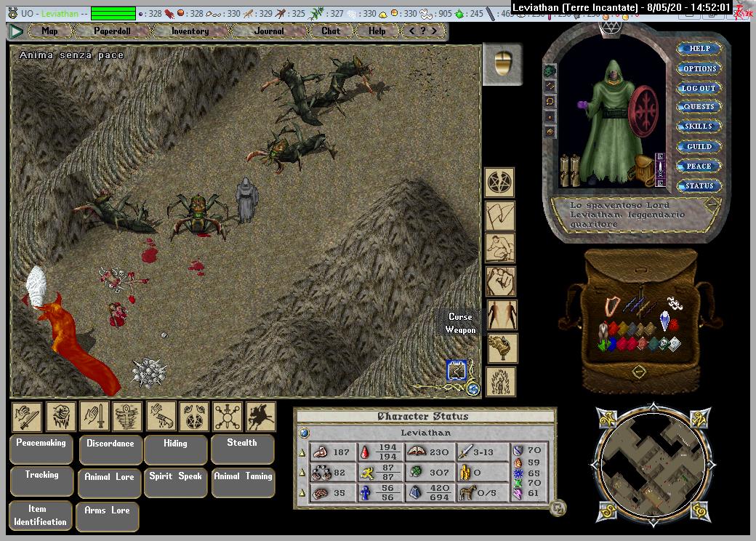
Task: Click the open palm and sword icon
Action: click(x=94, y=417)
